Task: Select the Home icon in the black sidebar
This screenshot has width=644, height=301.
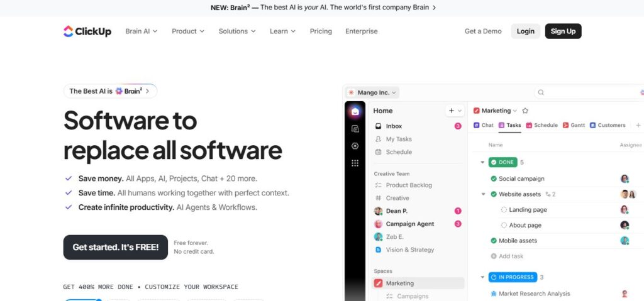Action: click(x=355, y=111)
